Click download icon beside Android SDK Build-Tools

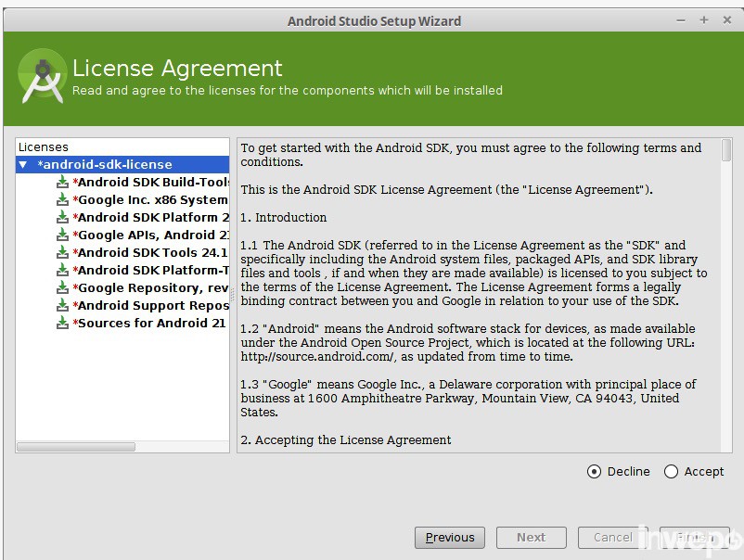pyautogui.click(x=62, y=183)
